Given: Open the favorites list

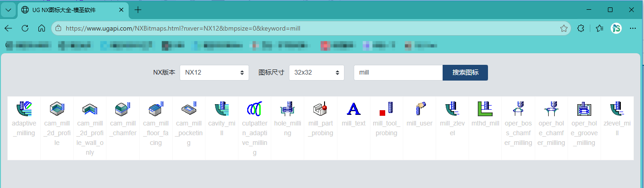Looking at the screenshot, I should (x=600, y=28).
